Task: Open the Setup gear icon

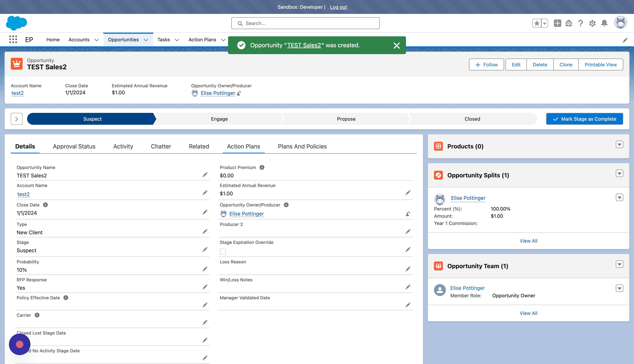Action: point(592,23)
